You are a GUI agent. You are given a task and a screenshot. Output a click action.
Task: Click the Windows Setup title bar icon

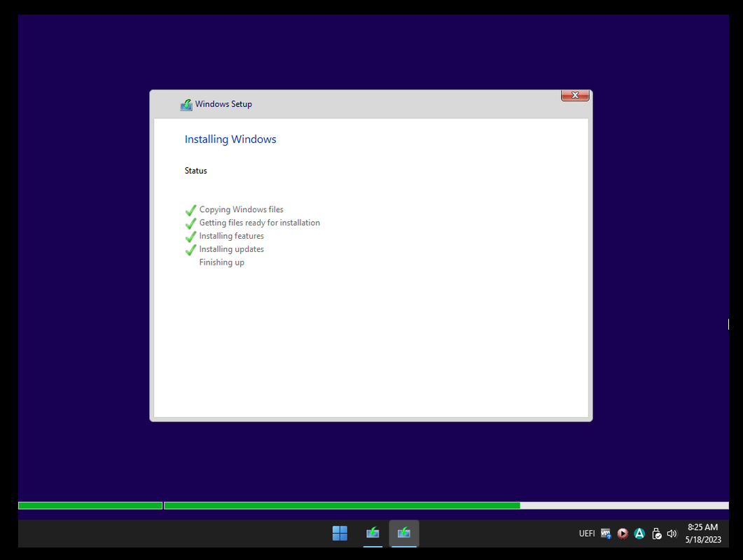coord(186,105)
